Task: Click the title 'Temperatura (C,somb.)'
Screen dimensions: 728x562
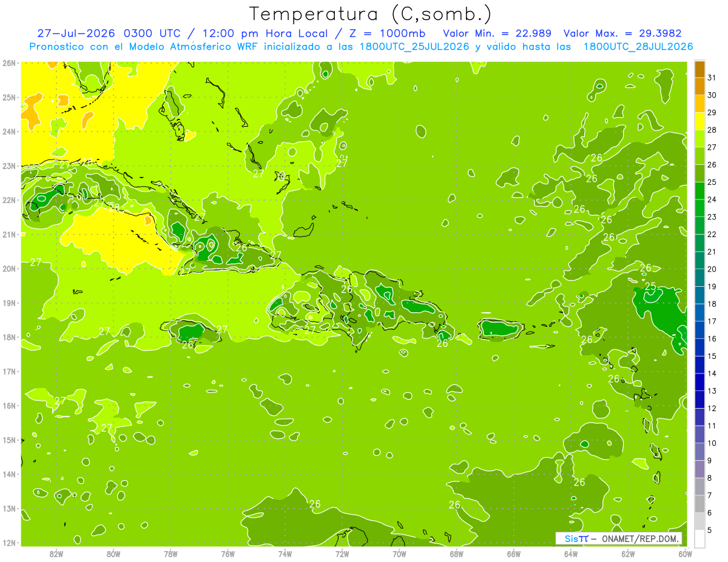Action: (x=371, y=14)
